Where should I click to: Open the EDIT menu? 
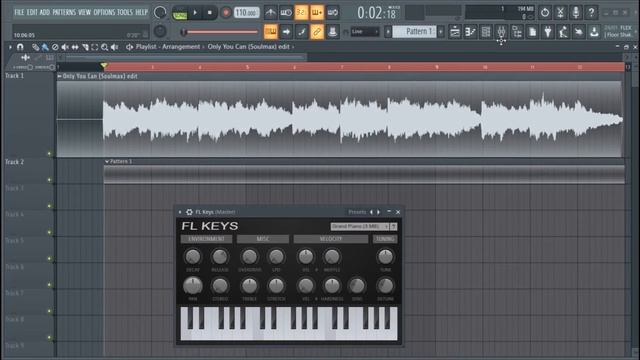(32, 12)
